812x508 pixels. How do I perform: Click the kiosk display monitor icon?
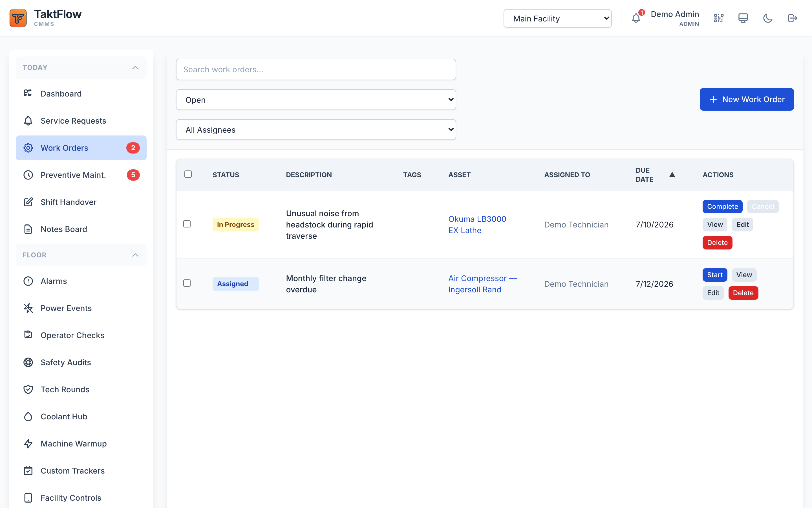point(743,18)
